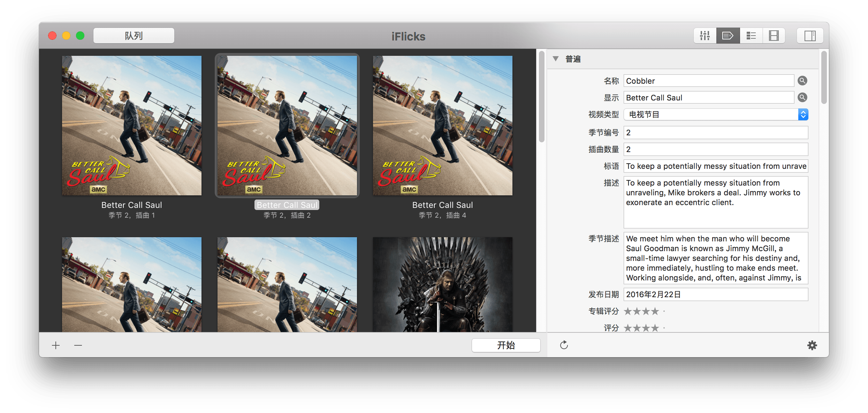Reload metadata with the refresh icon
This screenshot has height=413, width=868.
coord(564,345)
